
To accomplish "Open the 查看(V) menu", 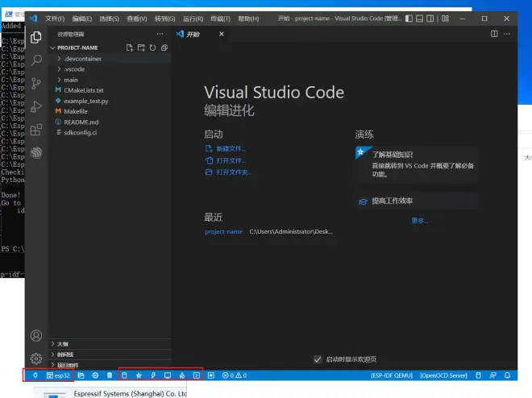I will (x=137, y=19).
